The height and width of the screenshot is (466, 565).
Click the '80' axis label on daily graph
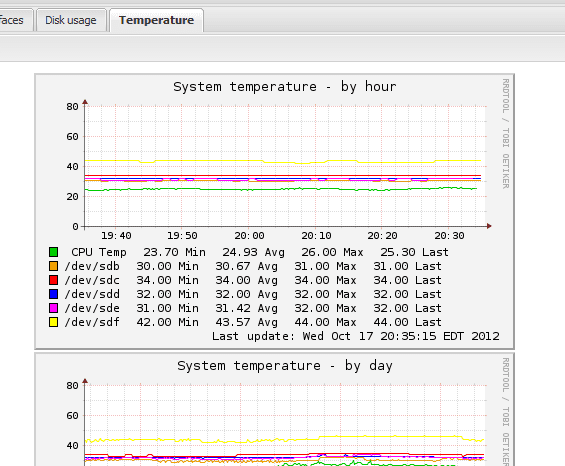(x=72, y=386)
